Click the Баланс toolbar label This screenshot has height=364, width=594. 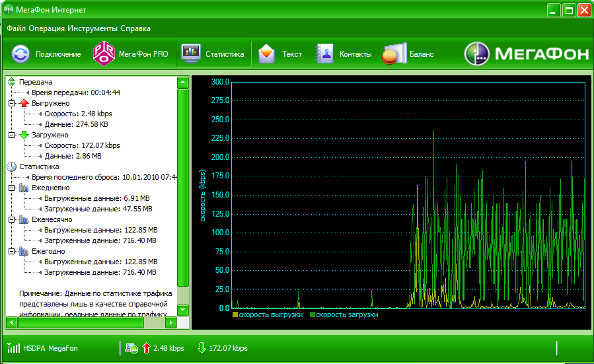(422, 54)
